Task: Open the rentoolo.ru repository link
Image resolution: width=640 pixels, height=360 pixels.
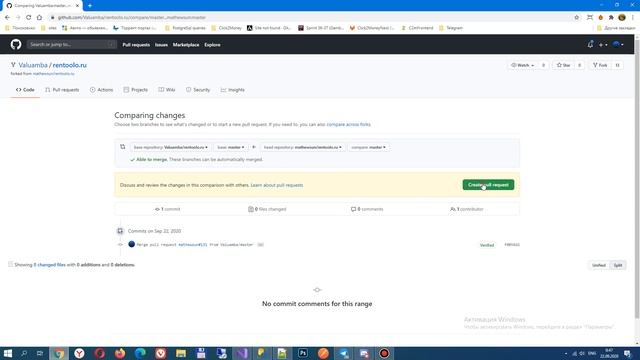Action: 69,65
